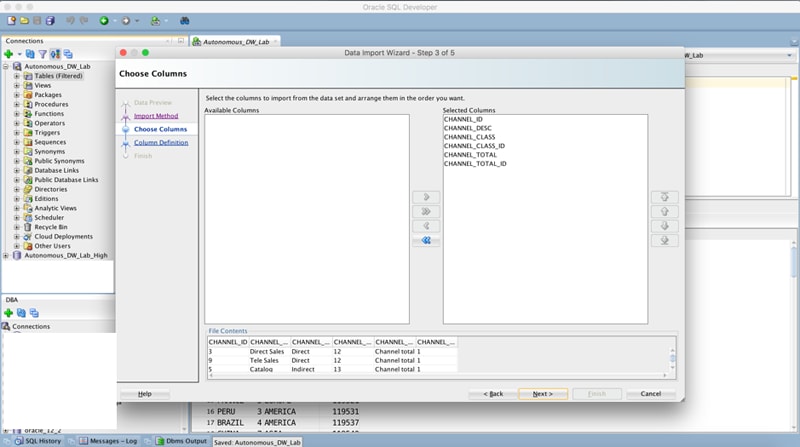Select CHANNEL_TOTAL_ID in Selected Columns
Viewport: 800px width, 447px height.
pos(476,163)
